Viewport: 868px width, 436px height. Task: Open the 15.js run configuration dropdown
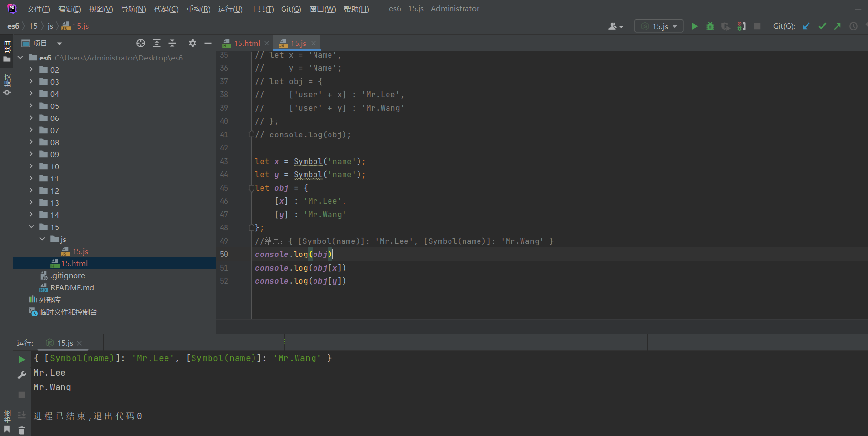pyautogui.click(x=659, y=26)
